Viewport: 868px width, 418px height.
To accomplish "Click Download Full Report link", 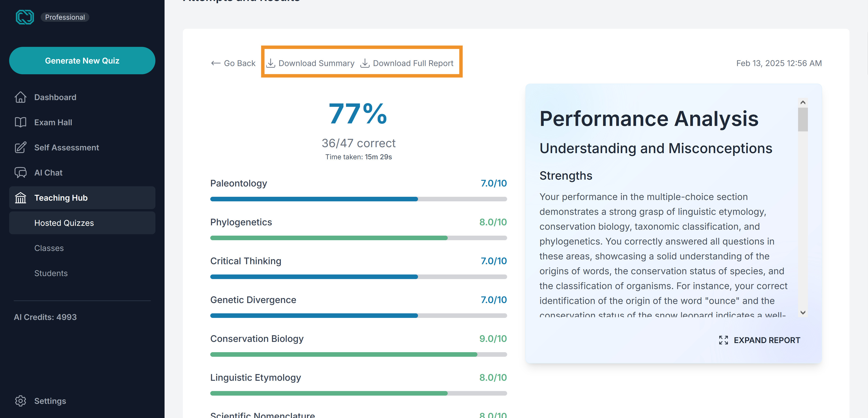I will coord(407,63).
